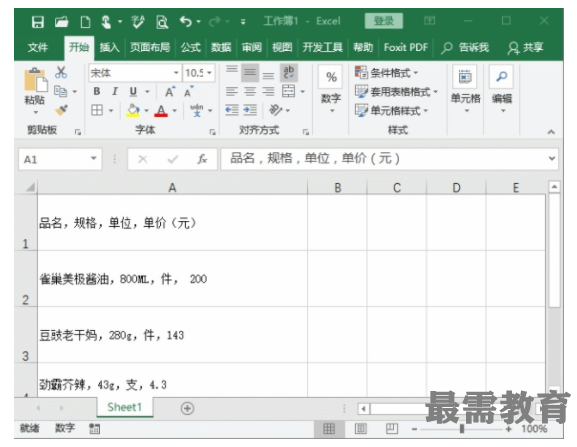This screenshot has height=447, width=577.
Task: Click the Merge and Center icon
Action: (288, 91)
